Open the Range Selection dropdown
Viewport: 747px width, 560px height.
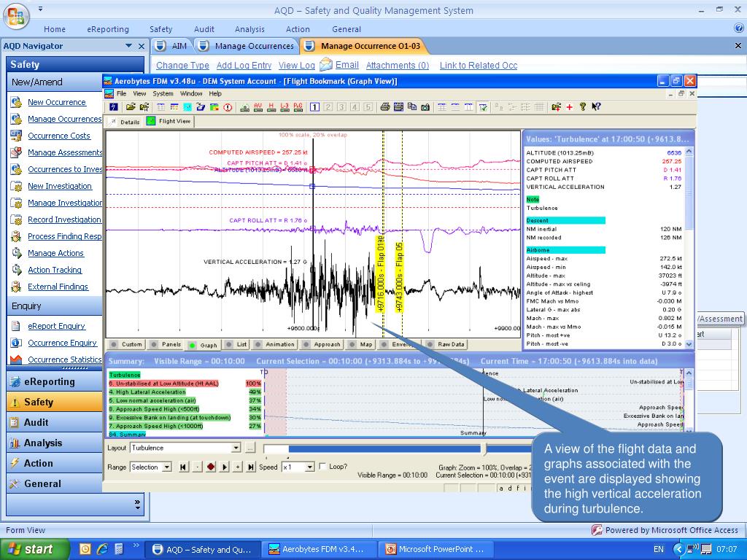[x=167, y=467]
